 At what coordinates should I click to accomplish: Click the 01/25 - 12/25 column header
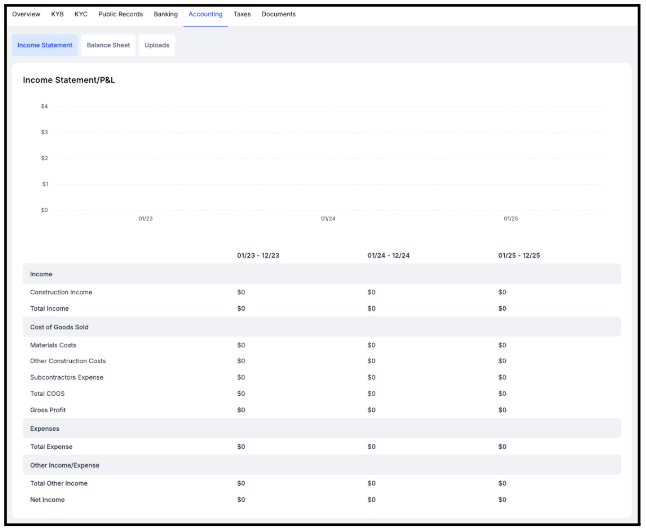pos(519,255)
